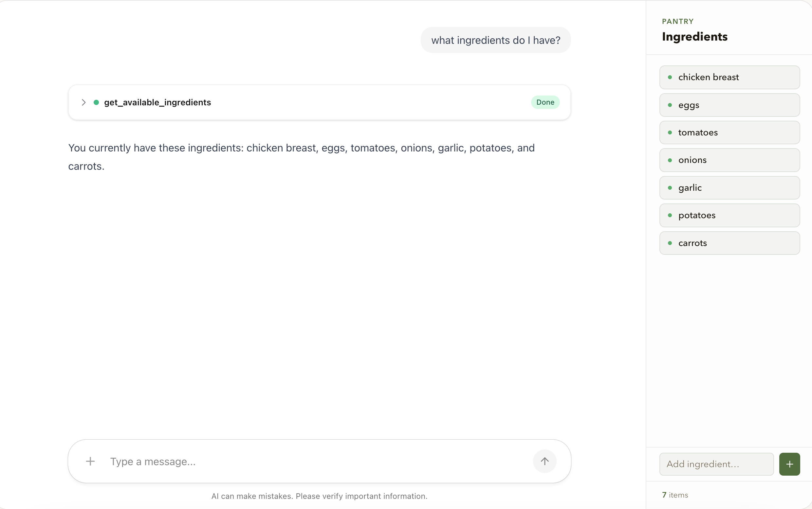Focus the Add ingredient input field
This screenshot has height=509, width=812.
716,464
